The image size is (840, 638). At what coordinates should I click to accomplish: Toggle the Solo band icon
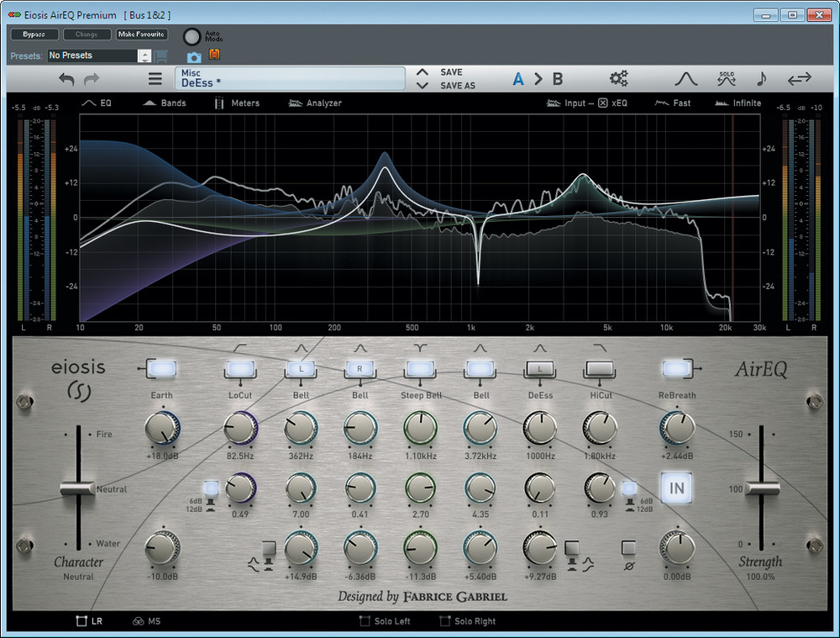(727, 79)
